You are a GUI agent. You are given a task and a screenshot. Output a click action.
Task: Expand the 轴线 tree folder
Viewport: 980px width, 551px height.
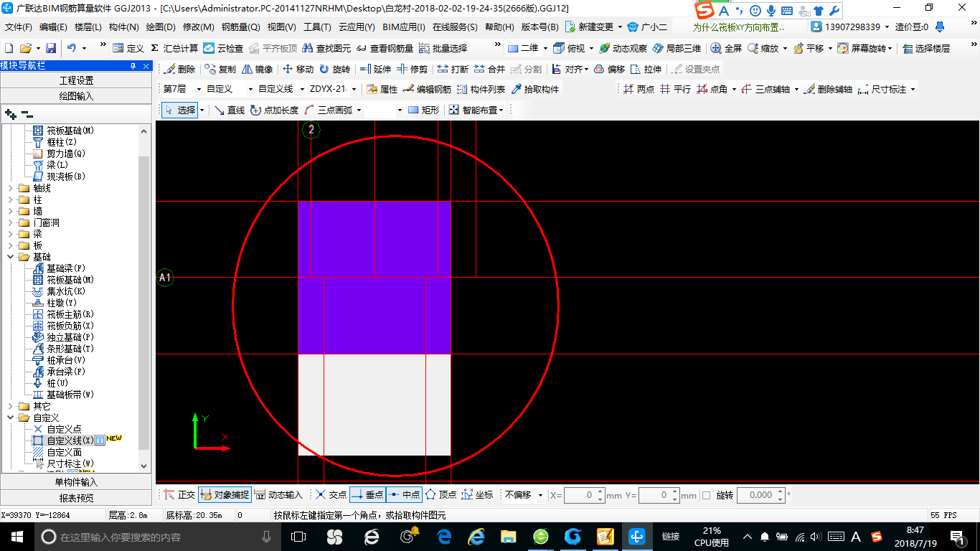coord(11,188)
